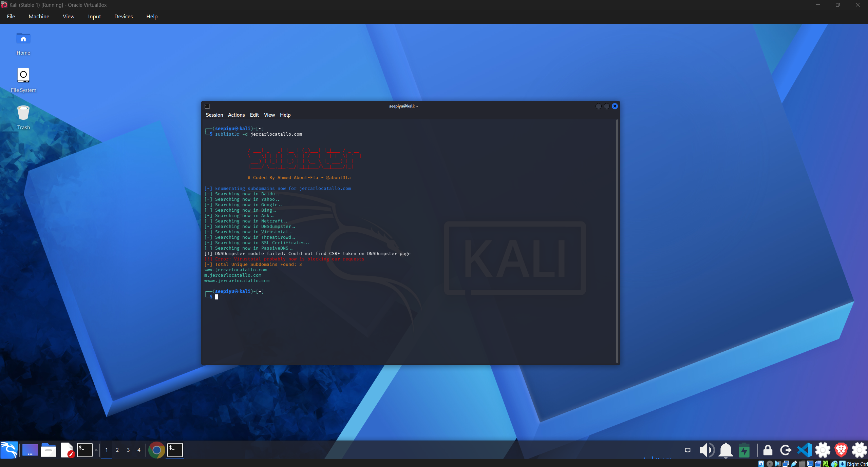
Task: Open the VirtualBox Input menu
Action: [x=94, y=16]
